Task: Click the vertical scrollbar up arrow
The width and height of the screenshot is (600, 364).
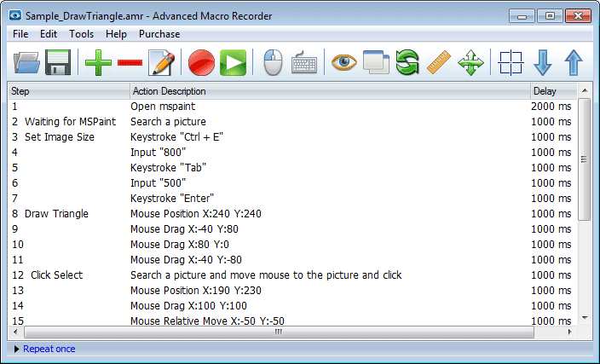Action: [x=585, y=90]
